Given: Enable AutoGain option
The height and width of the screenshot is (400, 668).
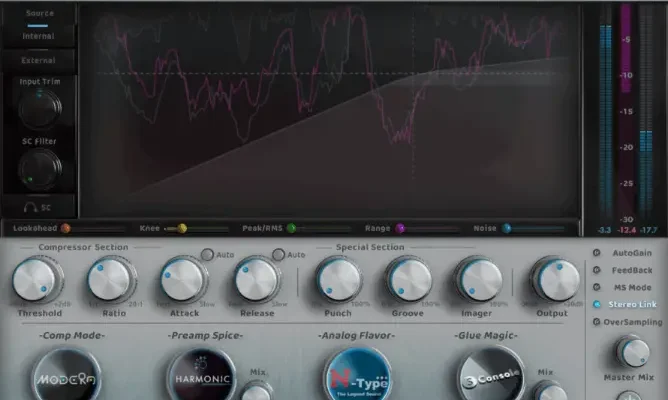Looking at the screenshot, I should coord(599,253).
